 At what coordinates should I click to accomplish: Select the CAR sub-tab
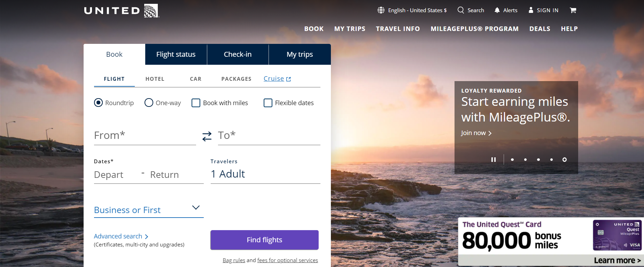click(196, 79)
